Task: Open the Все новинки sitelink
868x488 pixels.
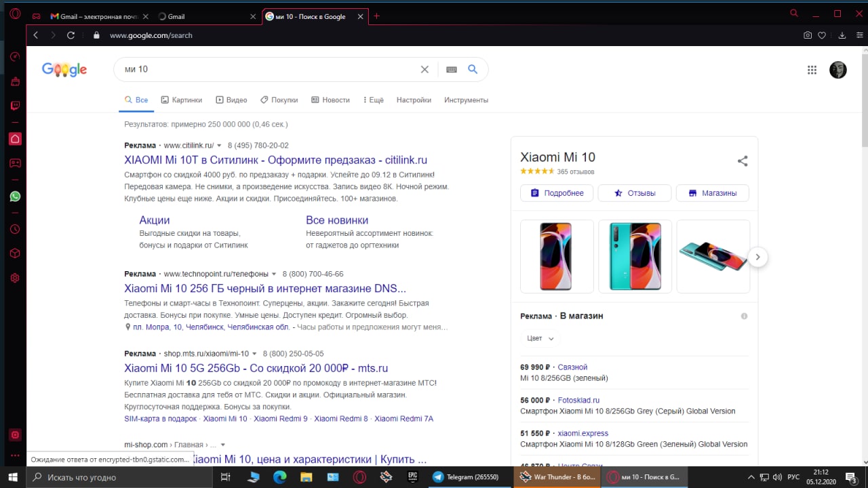Action: click(337, 220)
